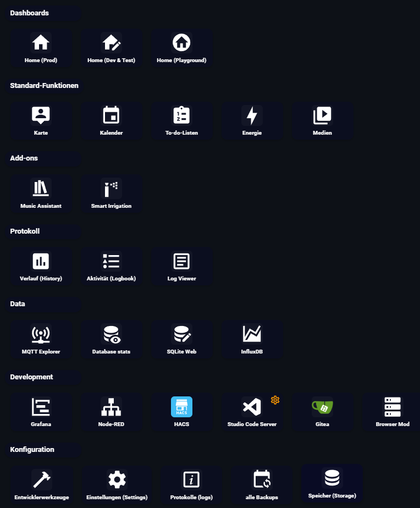Open the Karte map marker icon

coord(41,115)
